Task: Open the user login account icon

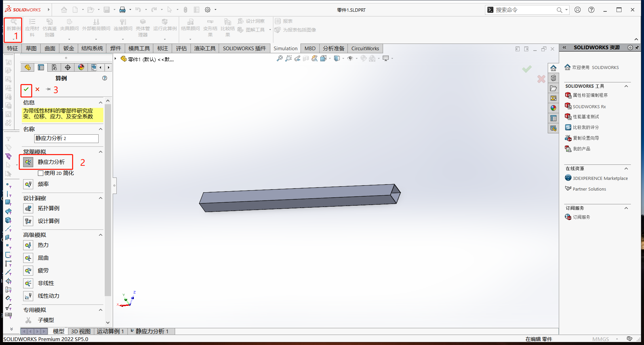Action: (578, 10)
